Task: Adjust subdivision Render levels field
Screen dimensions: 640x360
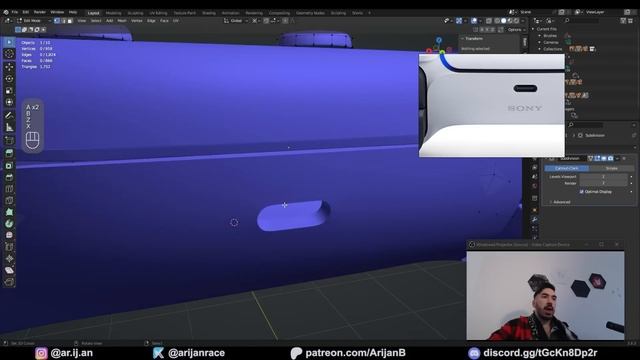Action: click(x=603, y=183)
